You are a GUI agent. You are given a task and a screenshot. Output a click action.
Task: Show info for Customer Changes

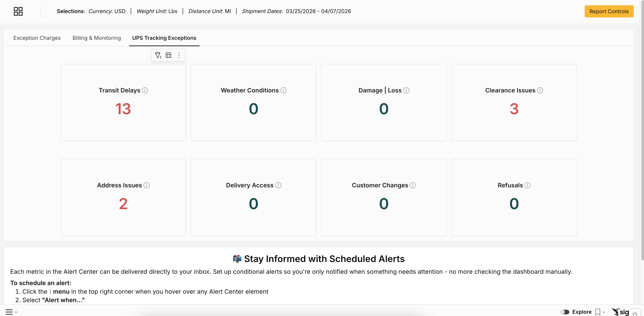(413, 185)
